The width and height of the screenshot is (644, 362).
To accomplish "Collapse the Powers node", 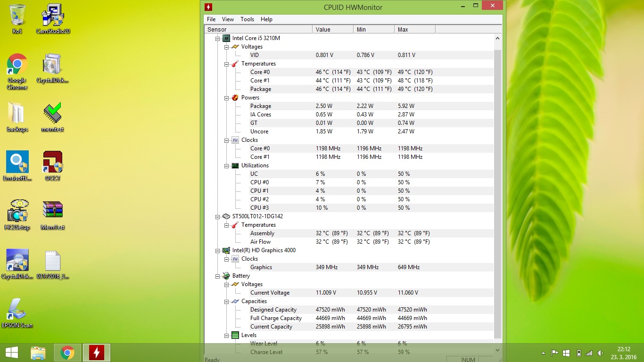I will 226,98.
